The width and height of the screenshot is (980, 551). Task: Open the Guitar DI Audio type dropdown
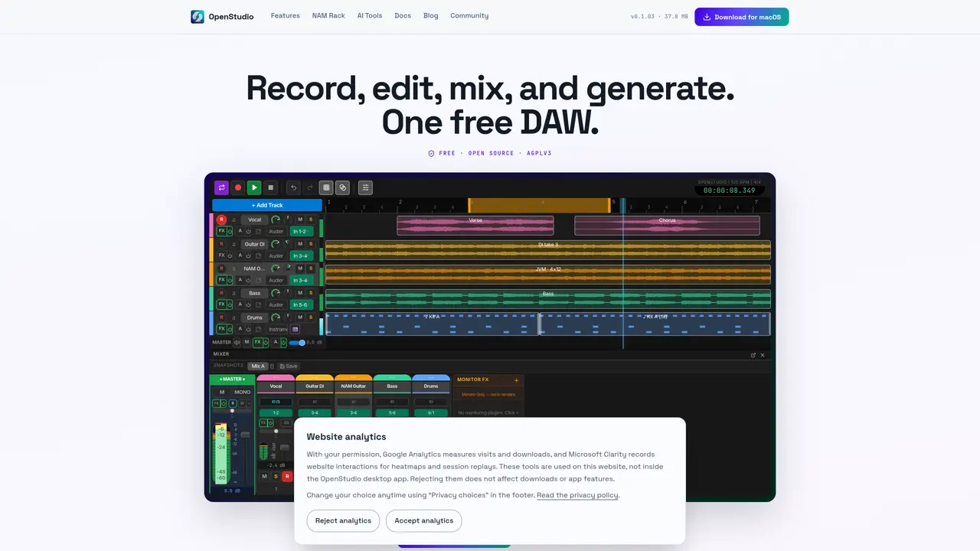276,256
